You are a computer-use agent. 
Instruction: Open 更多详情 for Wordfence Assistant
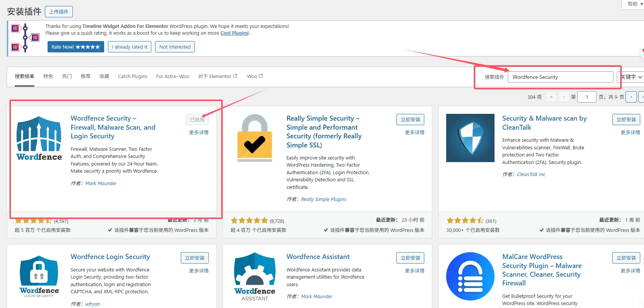pyautogui.click(x=414, y=271)
